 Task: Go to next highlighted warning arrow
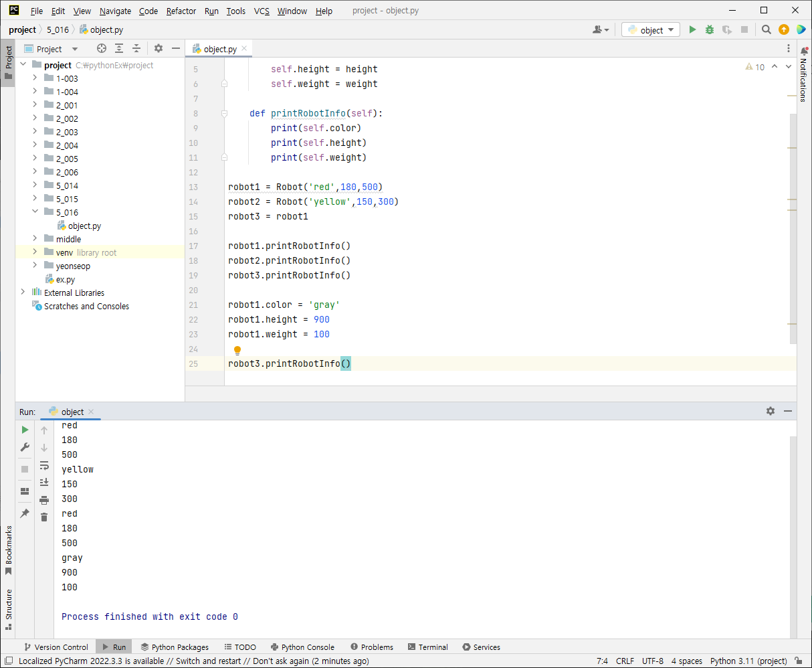pos(788,67)
